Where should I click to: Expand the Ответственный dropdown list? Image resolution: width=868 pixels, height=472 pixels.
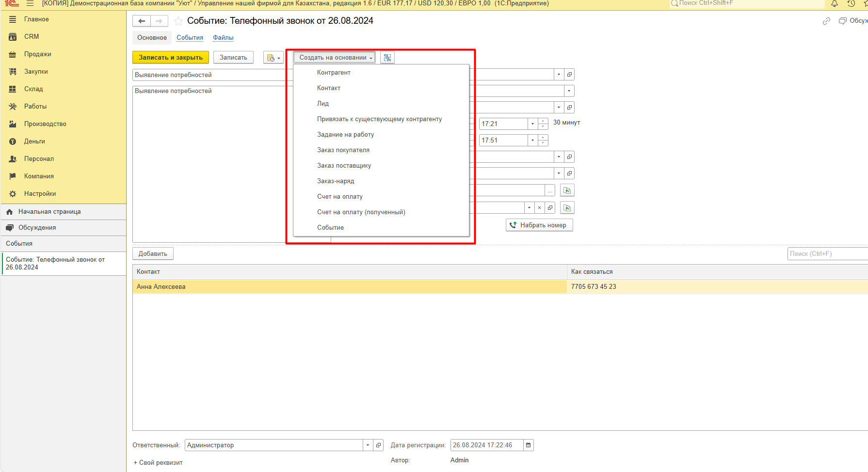click(368, 445)
